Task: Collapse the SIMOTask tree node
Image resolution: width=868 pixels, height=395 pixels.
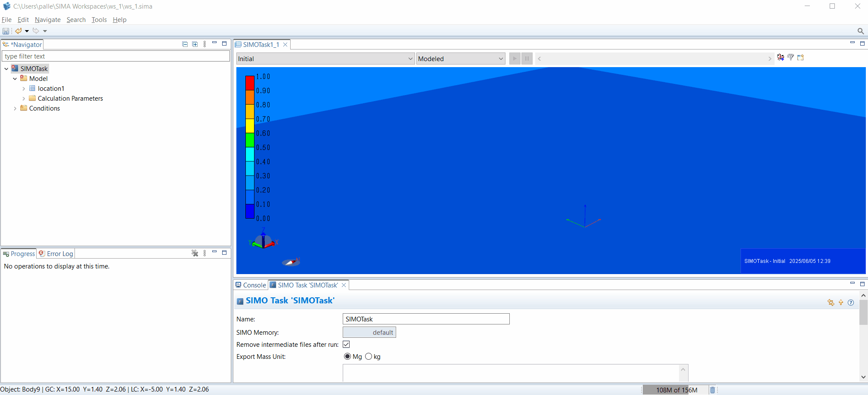Action: tap(6, 69)
